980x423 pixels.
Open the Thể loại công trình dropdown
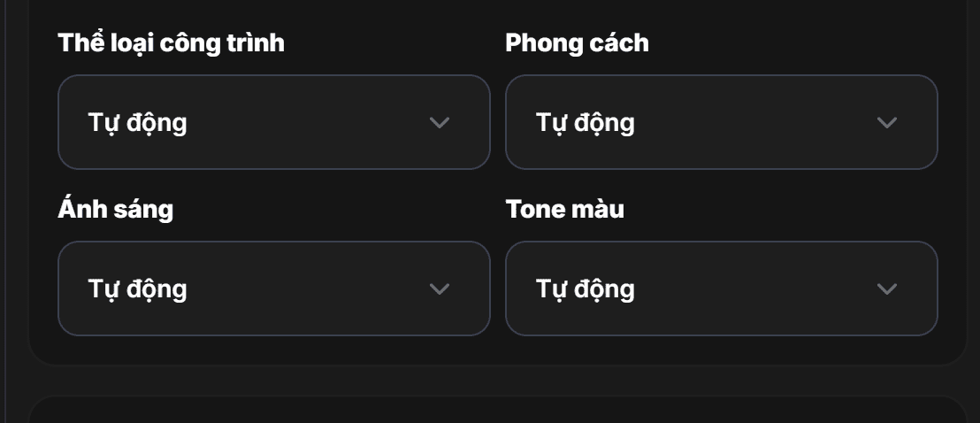273,122
